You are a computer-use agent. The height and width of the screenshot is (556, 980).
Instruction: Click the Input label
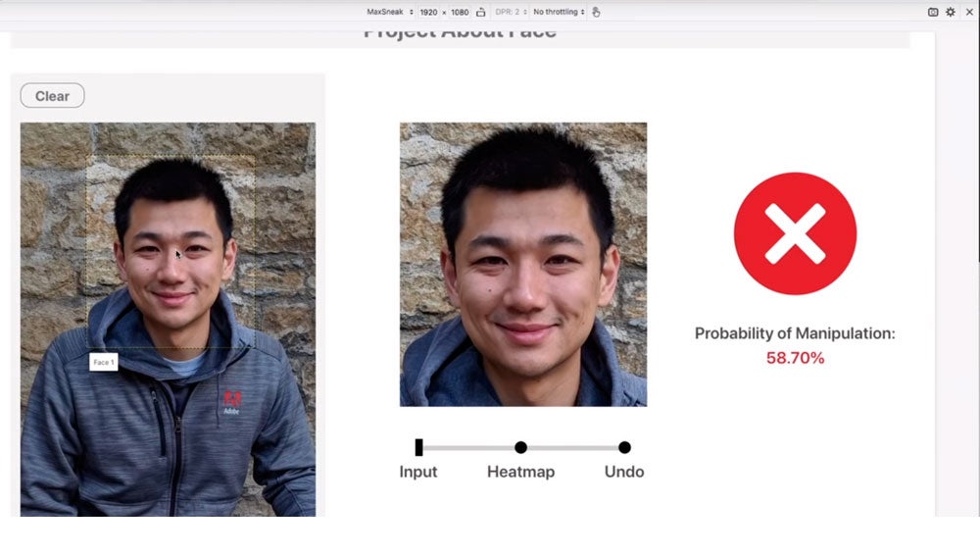pyautogui.click(x=418, y=472)
